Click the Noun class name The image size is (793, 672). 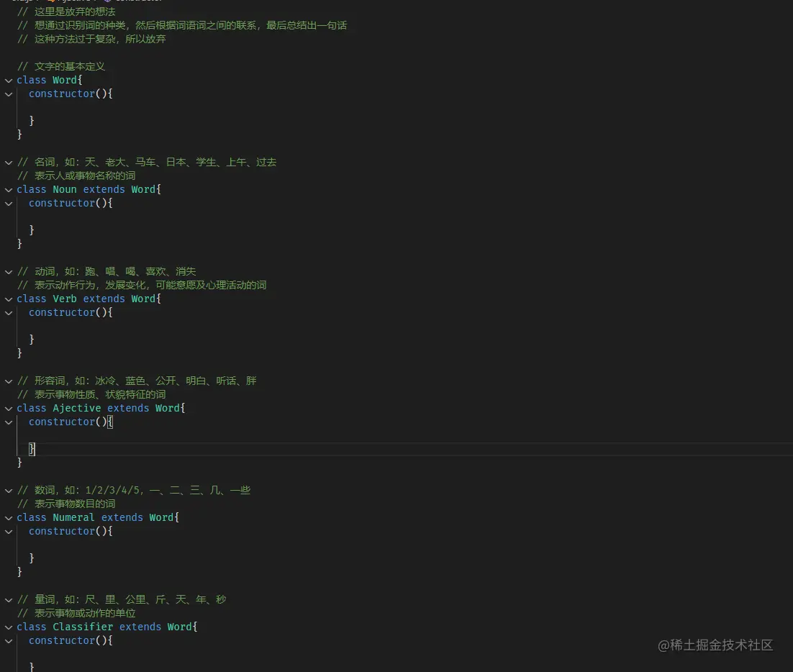(65, 189)
